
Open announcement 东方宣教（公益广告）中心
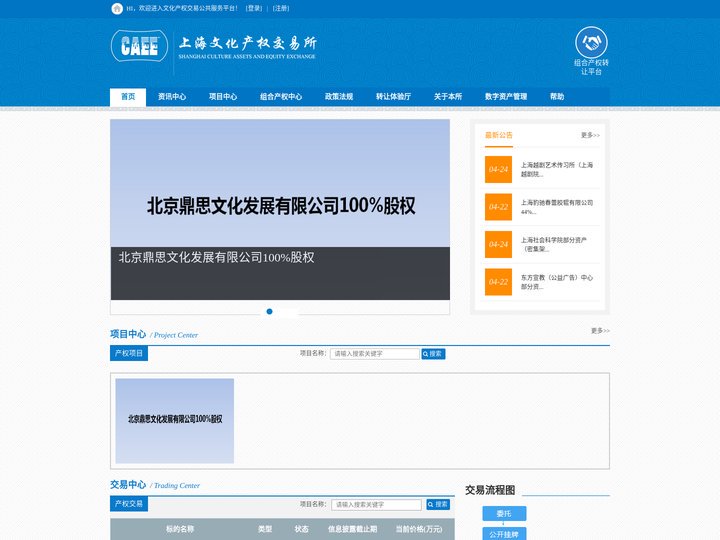point(557,282)
